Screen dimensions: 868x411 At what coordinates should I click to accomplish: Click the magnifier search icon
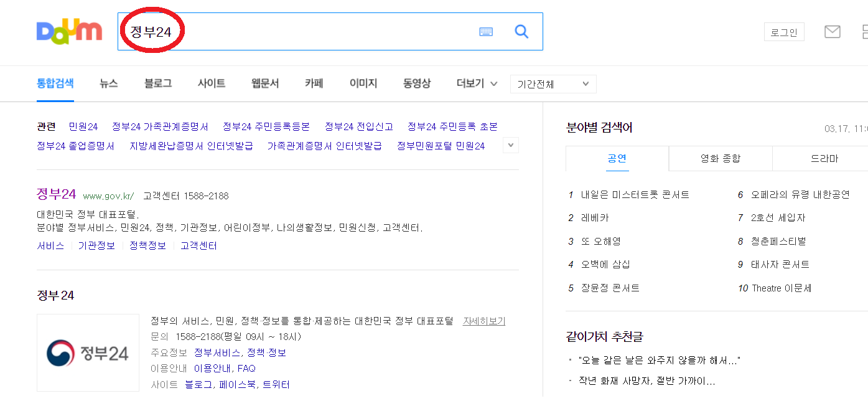521,31
